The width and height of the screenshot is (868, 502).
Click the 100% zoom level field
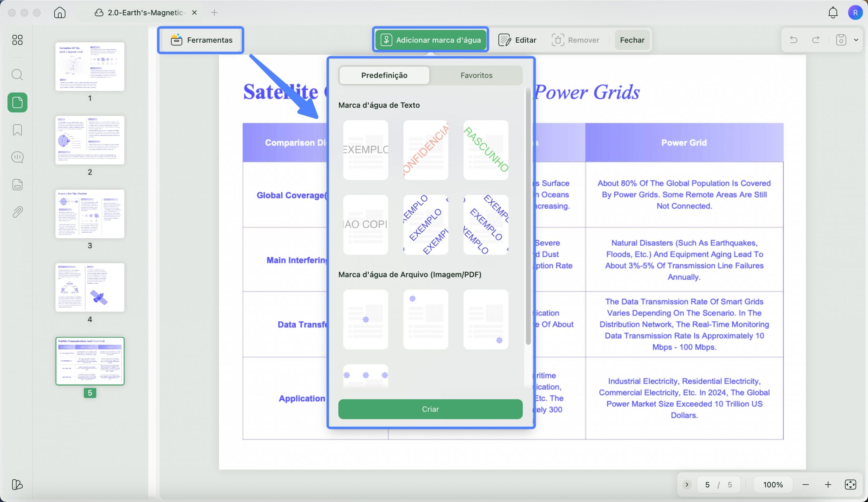pyautogui.click(x=773, y=484)
